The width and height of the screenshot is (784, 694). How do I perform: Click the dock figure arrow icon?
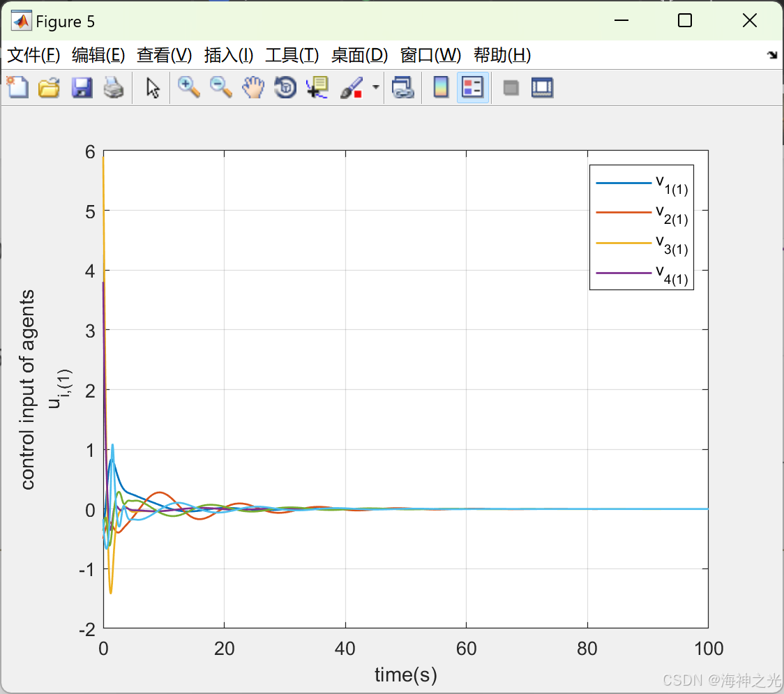click(x=772, y=55)
